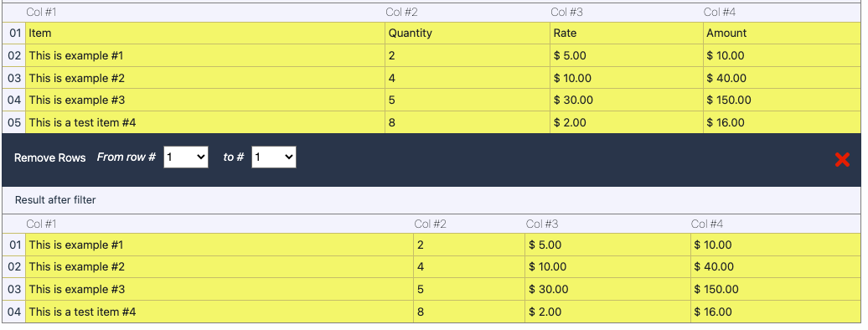This screenshot has width=868, height=330.
Task: Select 'Col #2' header in the result table
Action: click(x=430, y=224)
